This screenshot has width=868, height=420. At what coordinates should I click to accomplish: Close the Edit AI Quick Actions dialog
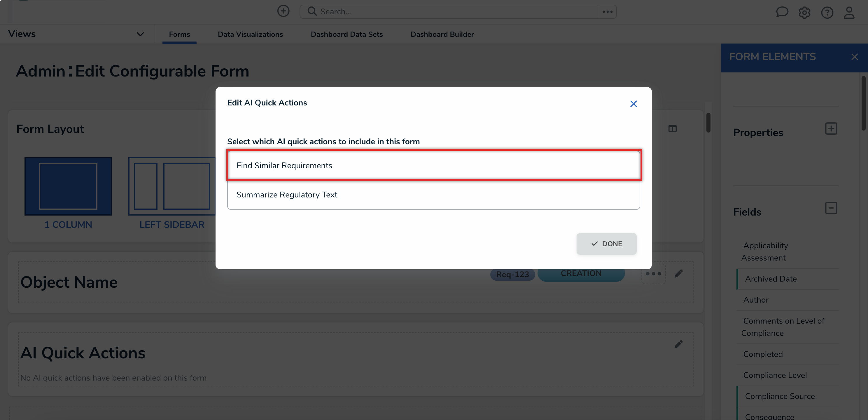coord(633,104)
